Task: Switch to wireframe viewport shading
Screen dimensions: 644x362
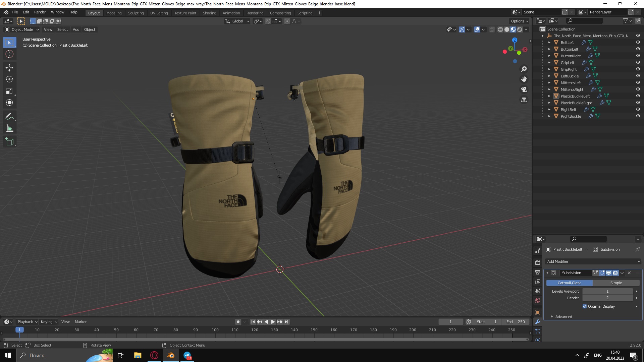Action: 500,29
